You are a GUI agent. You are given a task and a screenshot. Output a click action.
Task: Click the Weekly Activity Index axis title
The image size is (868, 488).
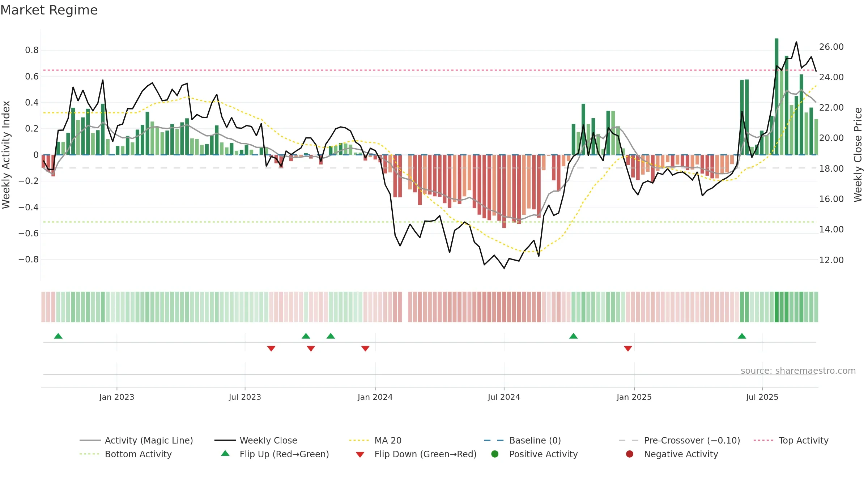tap(6, 155)
